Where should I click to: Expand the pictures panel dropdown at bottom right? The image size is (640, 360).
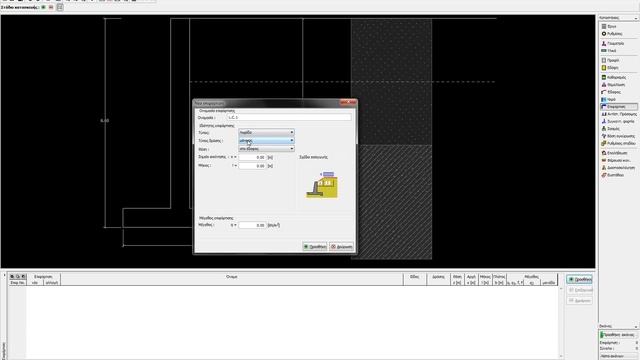(636, 327)
